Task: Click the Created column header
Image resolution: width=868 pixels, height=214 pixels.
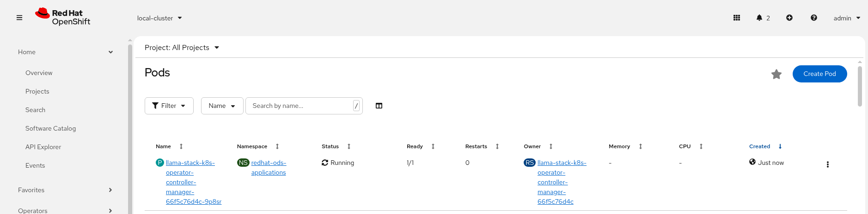Action: pos(760,146)
